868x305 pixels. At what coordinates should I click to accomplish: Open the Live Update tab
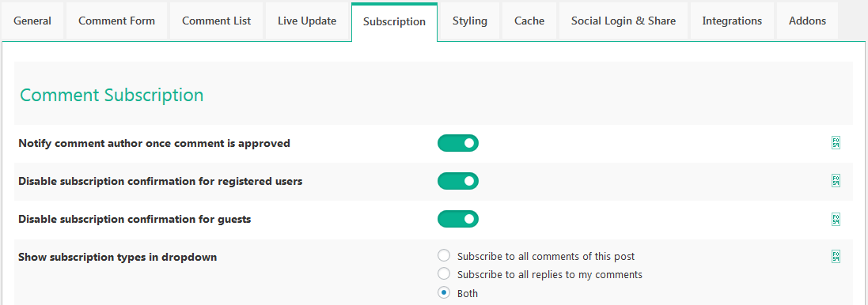click(307, 21)
